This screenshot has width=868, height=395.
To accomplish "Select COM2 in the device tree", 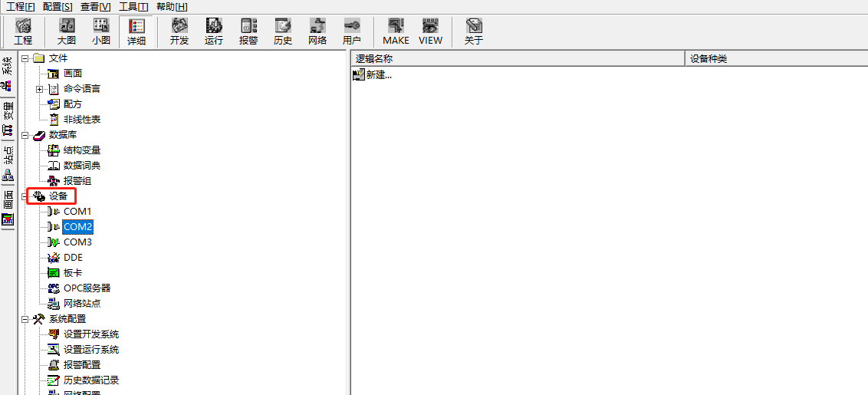I will pyautogui.click(x=77, y=227).
